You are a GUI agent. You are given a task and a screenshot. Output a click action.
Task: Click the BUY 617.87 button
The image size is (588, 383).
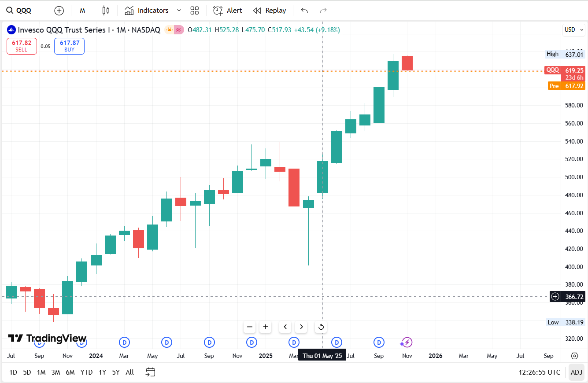[x=70, y=46]
